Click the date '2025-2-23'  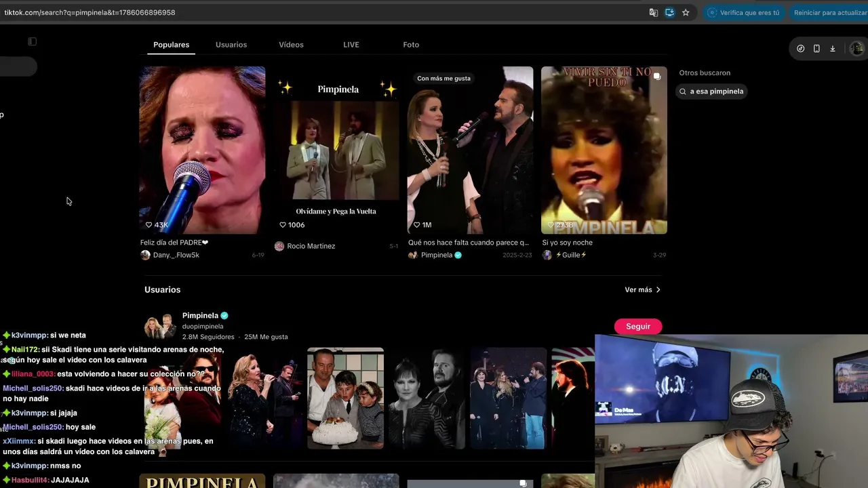[518, 256]
